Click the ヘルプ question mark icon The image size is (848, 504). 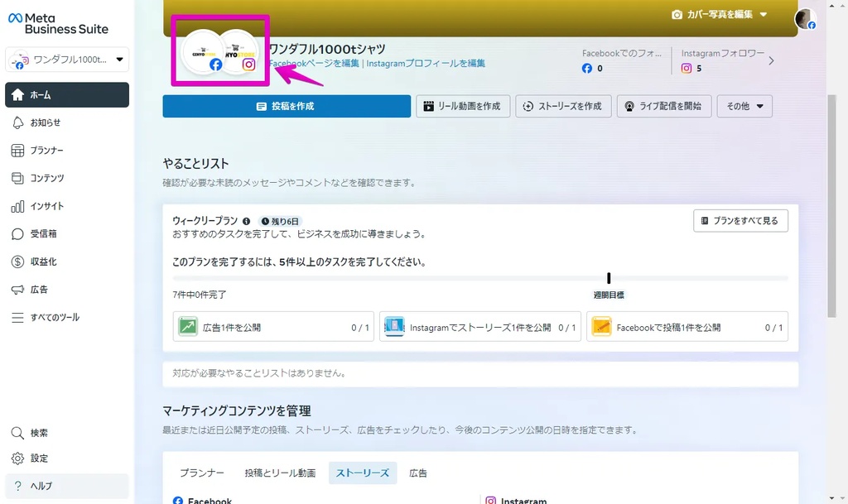[18, 486]
